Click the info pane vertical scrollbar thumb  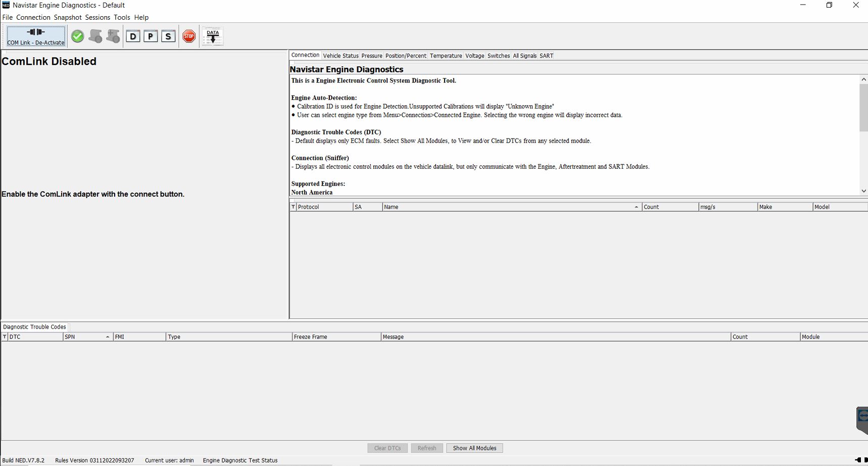click(x=863, y=108)
